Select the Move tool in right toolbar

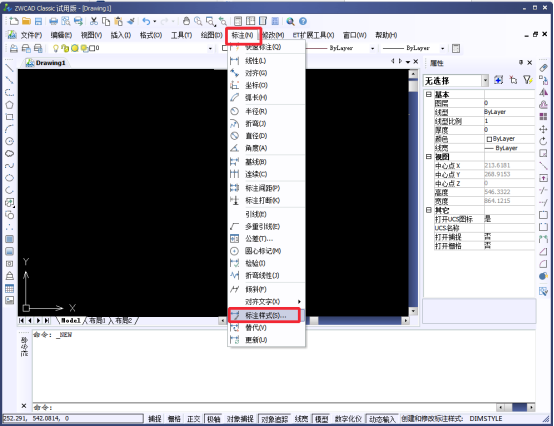pyautogui.click(x=543, y=129)
